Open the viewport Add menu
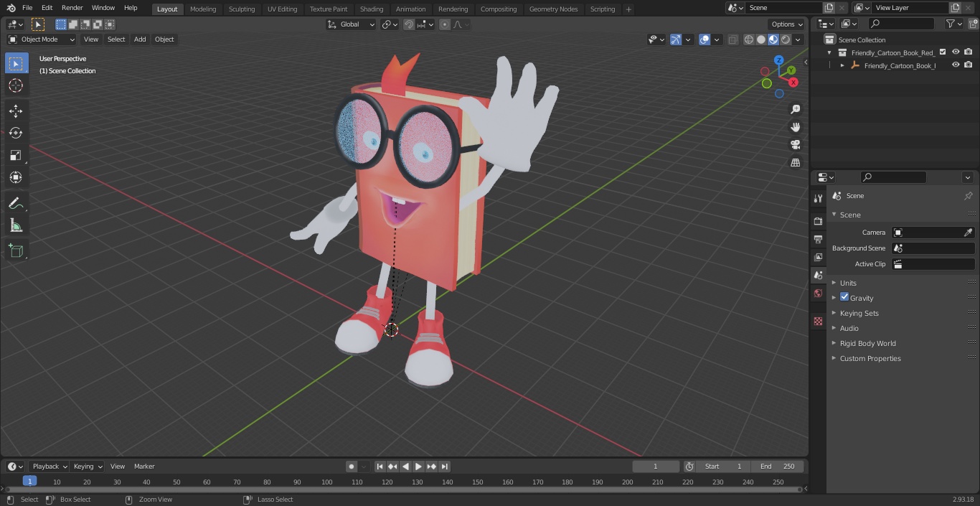 click(x=140, y=39)
